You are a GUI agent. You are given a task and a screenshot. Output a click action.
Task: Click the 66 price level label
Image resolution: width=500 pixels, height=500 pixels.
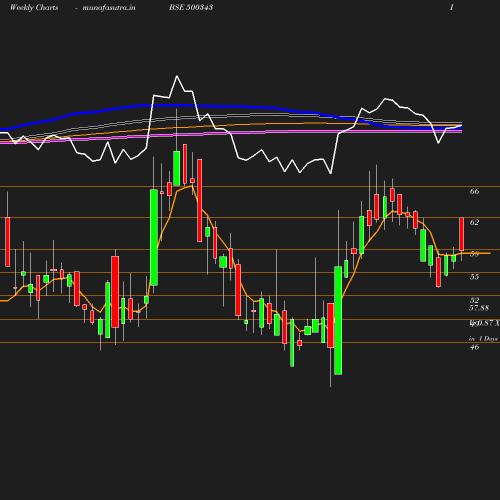[x=474, y=191]
